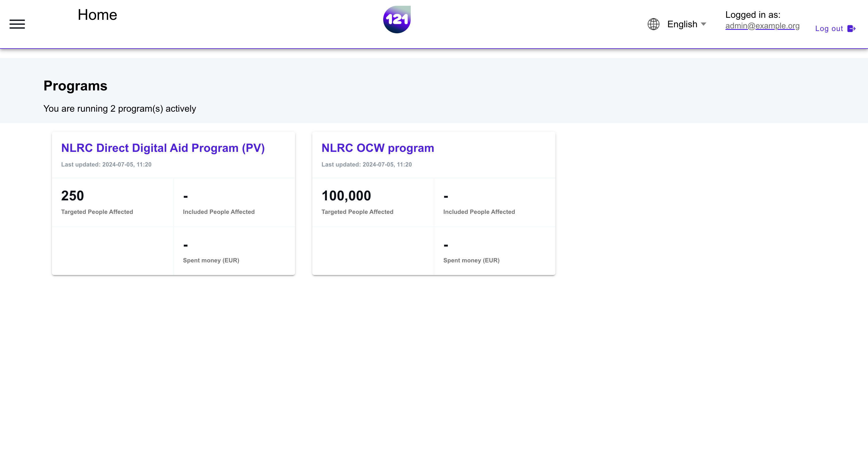Viewport: 868px width, 449px height.
Task: Click the globe language icon
Action: pyautogui.click(x=653, y=24)
